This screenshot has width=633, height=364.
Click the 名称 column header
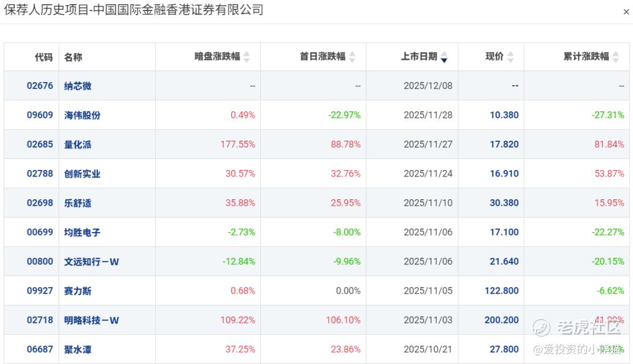point(73,57)
